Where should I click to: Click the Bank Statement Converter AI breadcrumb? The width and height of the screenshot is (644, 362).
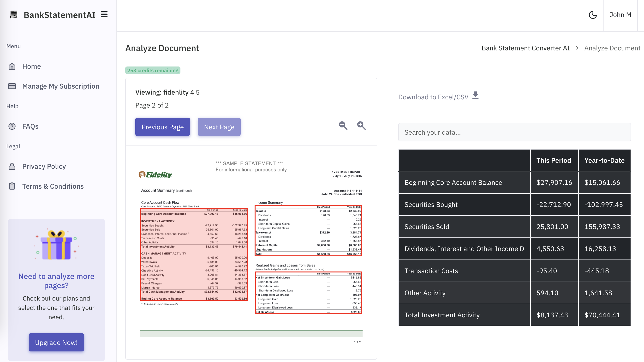coord(525,48)
